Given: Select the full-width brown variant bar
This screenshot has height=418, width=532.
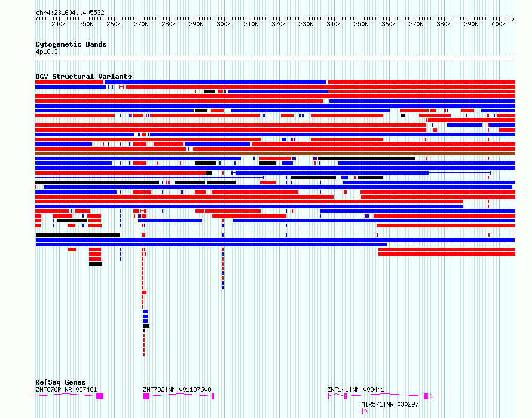Looking at the screenshot, I should click(275, 154).
